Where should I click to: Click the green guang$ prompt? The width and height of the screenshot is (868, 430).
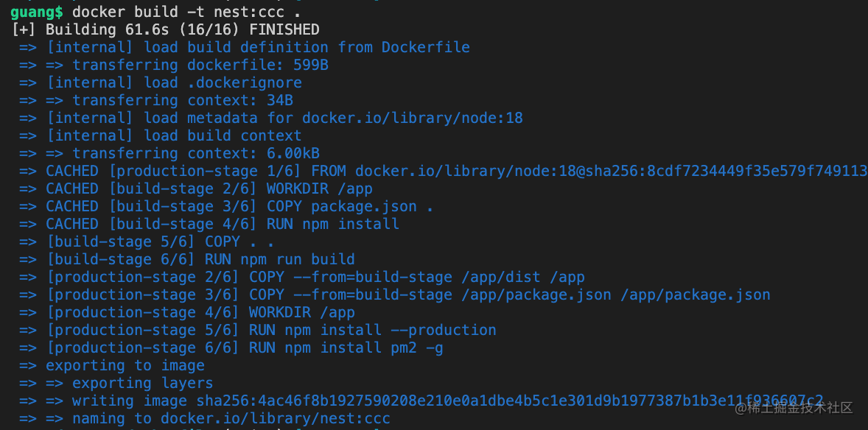pyautogui.click(x=37, y=13)
